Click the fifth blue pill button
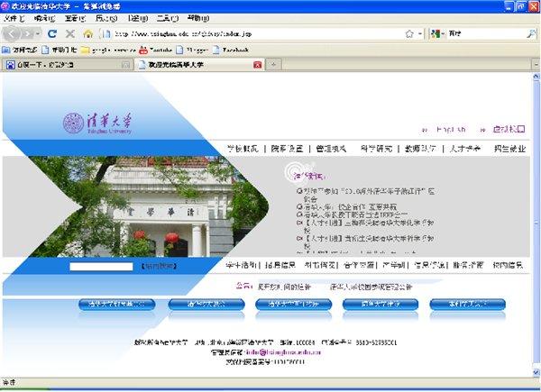 pos(467,305)
